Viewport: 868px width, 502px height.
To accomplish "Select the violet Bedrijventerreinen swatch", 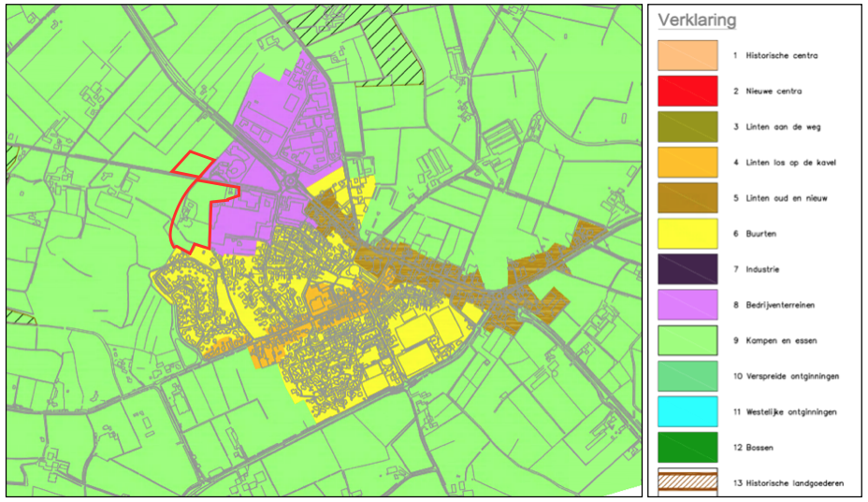I will point(687,305).
